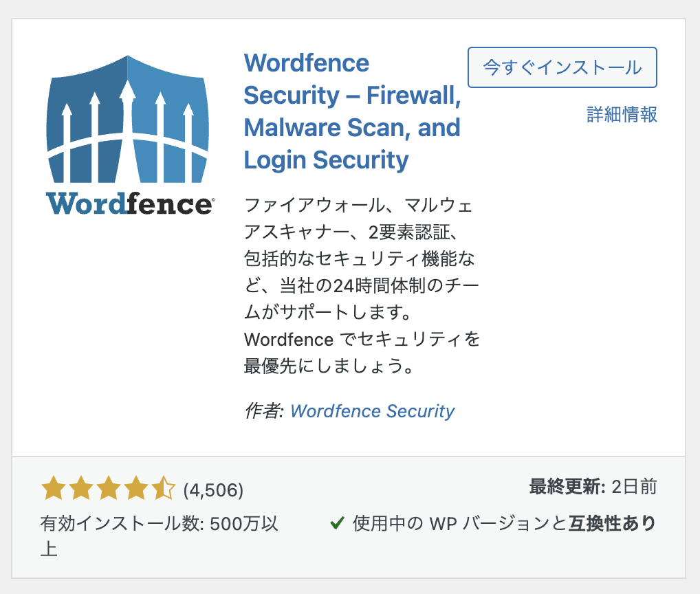Select the fourth gold rating star
Image resolution: width=700 pixels, height=594 pixels.
(x=136, y=488)
